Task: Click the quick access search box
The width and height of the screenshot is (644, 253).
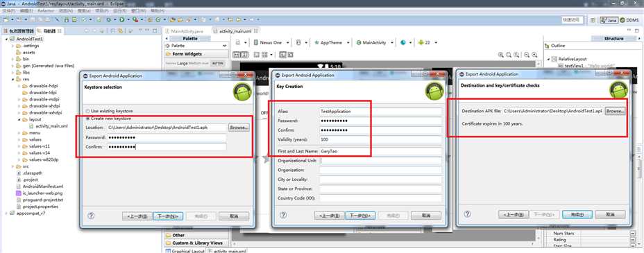Action: [573, 19]
